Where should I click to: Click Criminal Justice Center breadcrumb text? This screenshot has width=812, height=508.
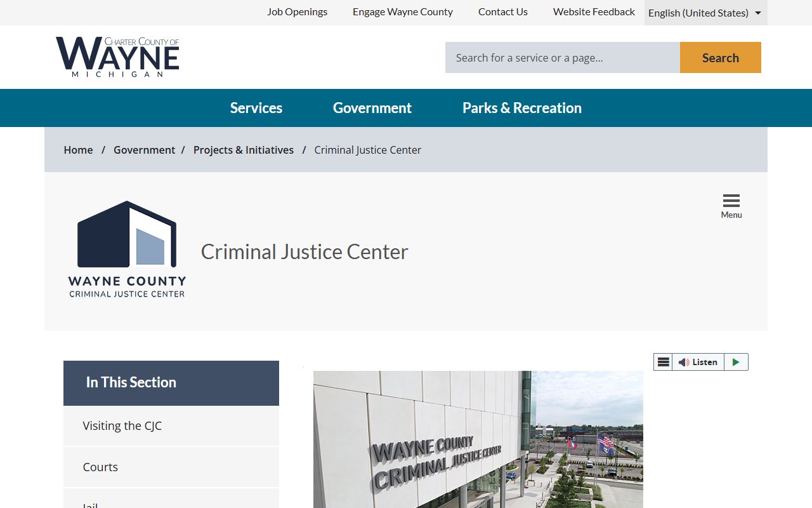[368, 150]
